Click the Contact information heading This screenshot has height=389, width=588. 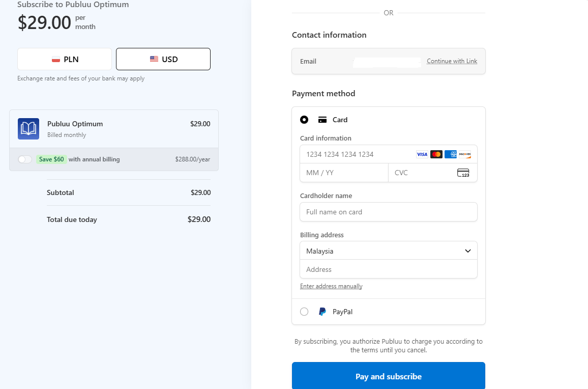coord(329,35)
